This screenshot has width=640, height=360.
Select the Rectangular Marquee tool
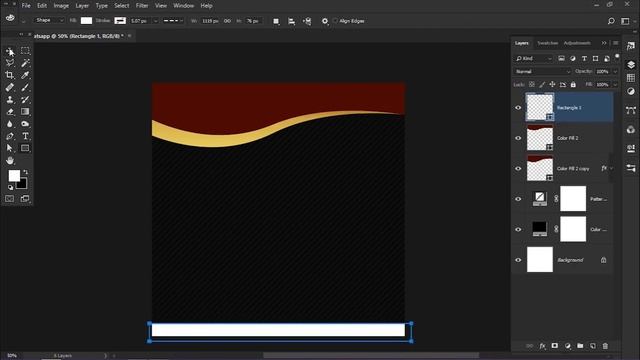pos(25,51)
